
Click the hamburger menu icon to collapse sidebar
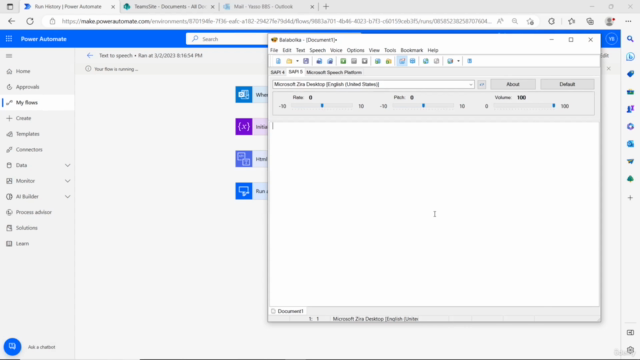9,56
